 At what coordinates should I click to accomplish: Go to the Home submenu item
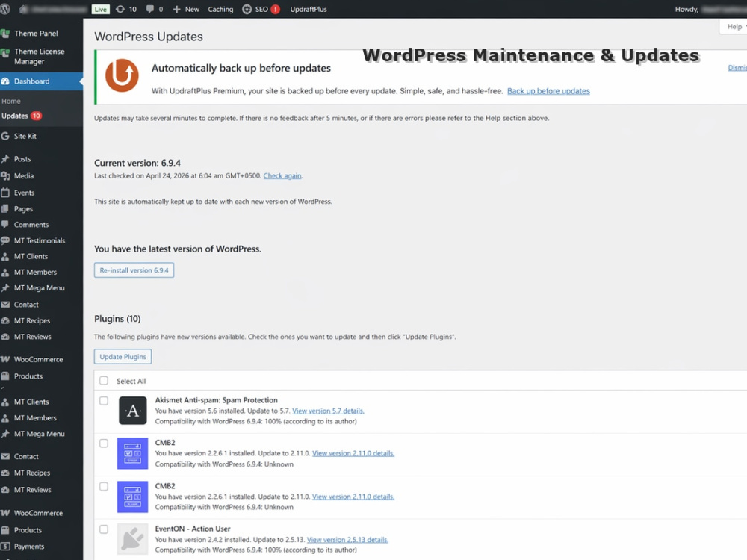tap(11, 101)
